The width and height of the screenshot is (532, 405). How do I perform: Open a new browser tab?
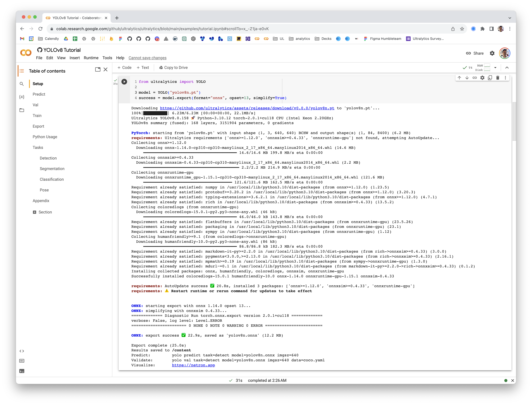pos(117,18)
